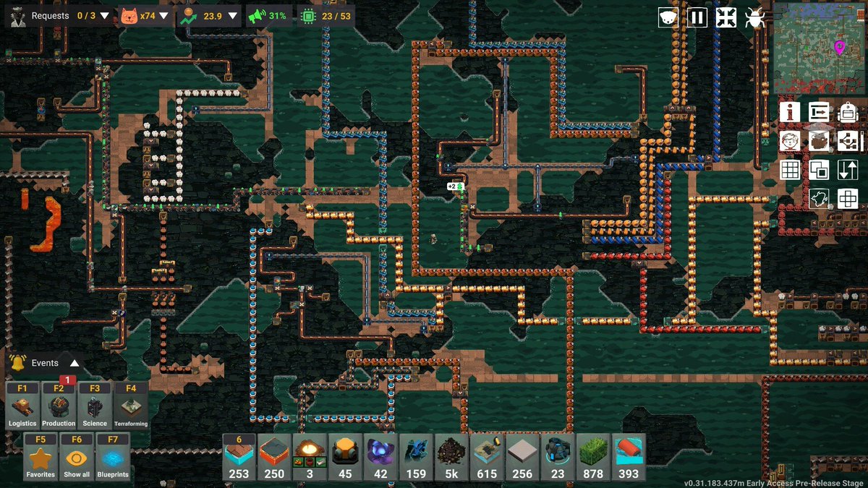868x488 pixels.
Task: Toggle the F6 Show all eye
Action: (77, 457)
